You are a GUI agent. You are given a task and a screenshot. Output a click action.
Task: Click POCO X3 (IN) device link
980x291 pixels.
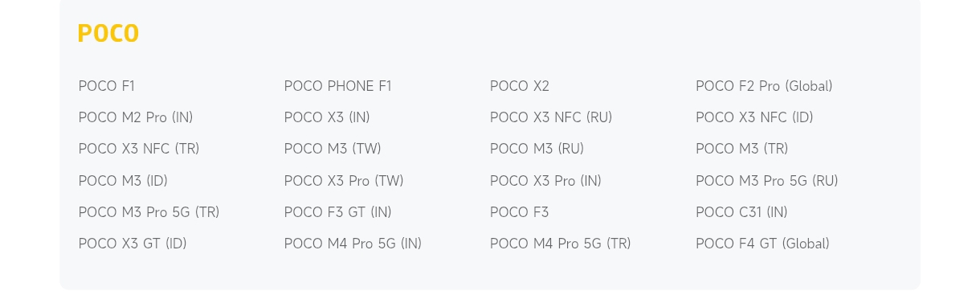click(x=327, y=117)
